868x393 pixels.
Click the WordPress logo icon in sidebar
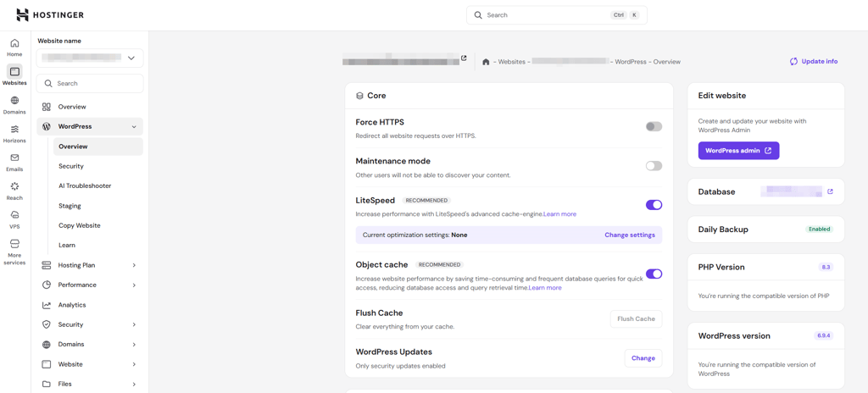(x=47, y=127)
